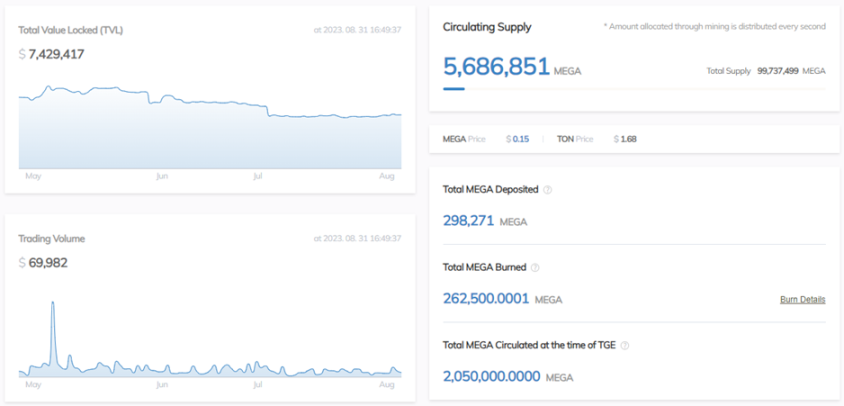Screen dimensions: 844x406
Task: Select the TON price value 1.68
Action: click(628, 138)
